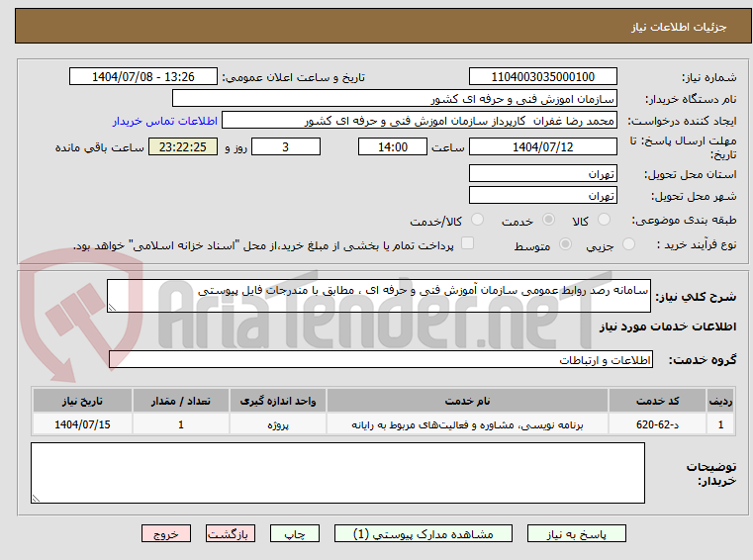Click the deadline date field 1404/07/12

542,147
